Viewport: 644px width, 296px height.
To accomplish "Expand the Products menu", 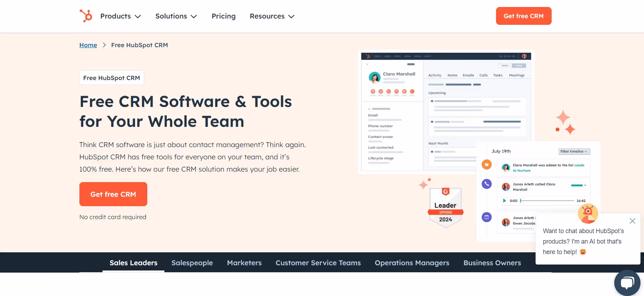I will pyautogui.click(x=121, y=16).
